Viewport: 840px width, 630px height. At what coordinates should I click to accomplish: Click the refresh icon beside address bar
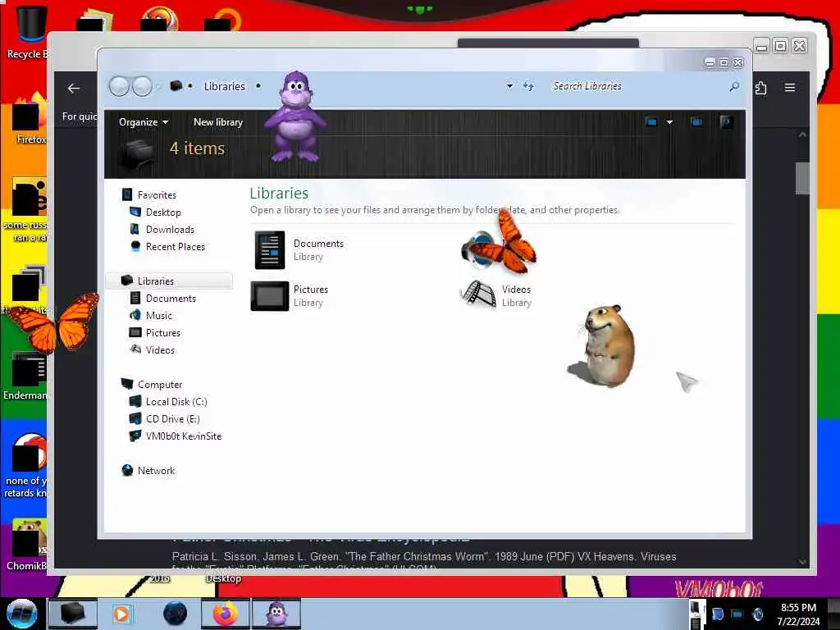529,86
